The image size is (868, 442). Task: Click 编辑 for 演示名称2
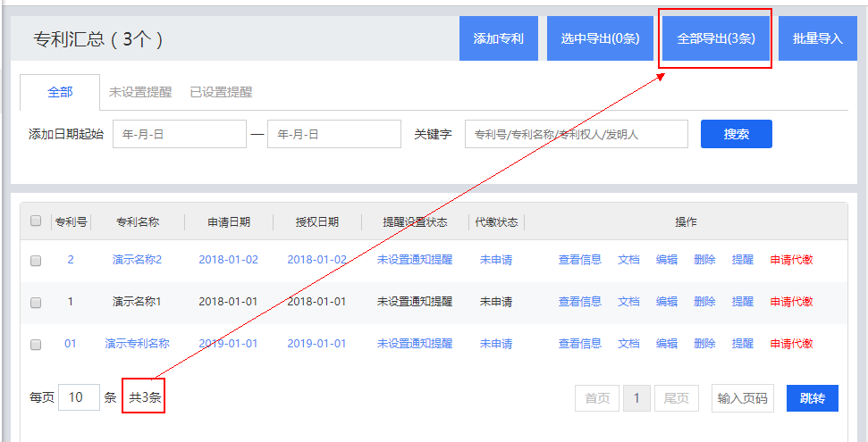click(667, 260)
